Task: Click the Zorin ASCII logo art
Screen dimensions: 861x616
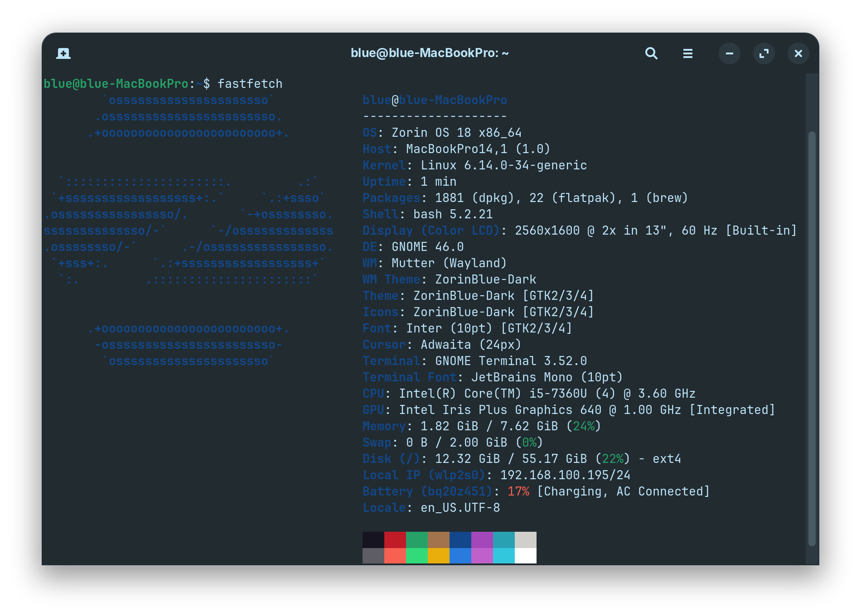Action: pyautogui.click(x=188, y=231)
